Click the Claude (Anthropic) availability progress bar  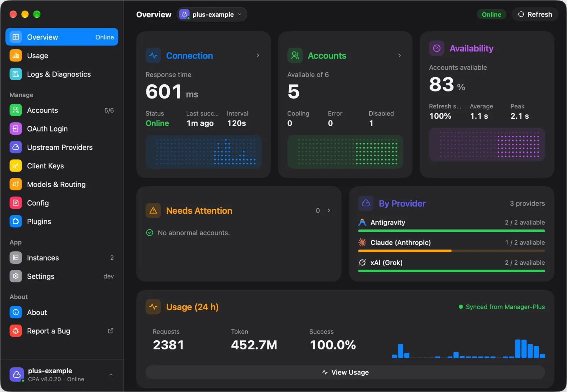[451, 251]
